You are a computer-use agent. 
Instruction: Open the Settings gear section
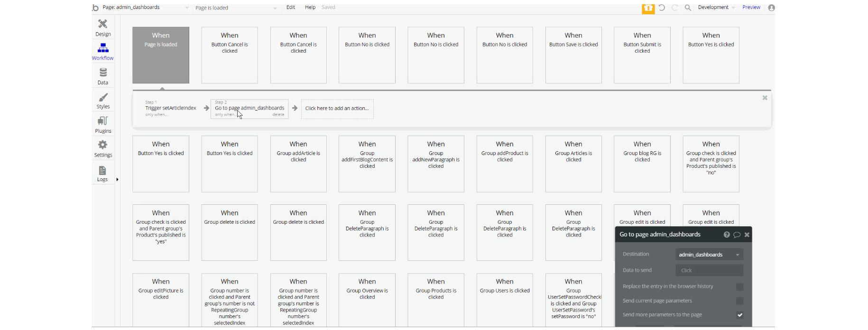pos(103,149)
